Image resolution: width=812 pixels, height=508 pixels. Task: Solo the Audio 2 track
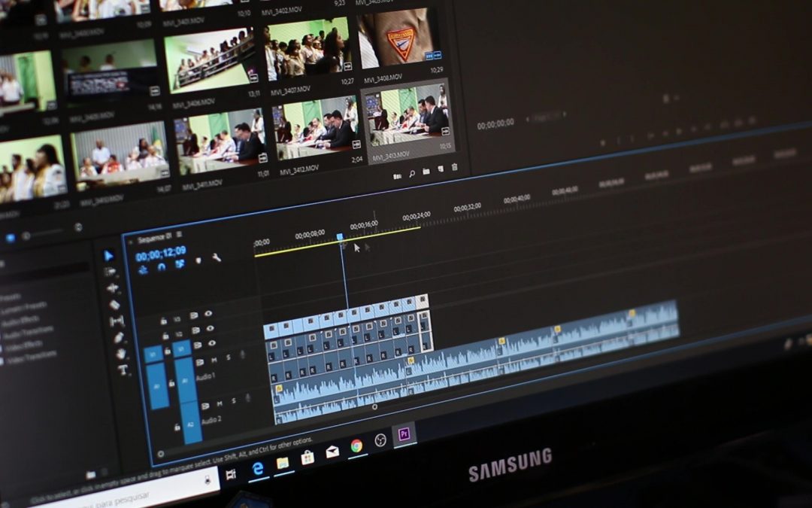pyautogui.click(x=233, y=401)
